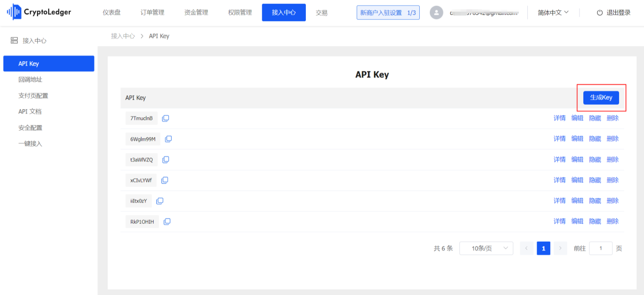Open API 文档 in the sidebar
Image resolution: width=644 pixels, height=295 pixels.
pyautogui.click(x=30, y=112)
